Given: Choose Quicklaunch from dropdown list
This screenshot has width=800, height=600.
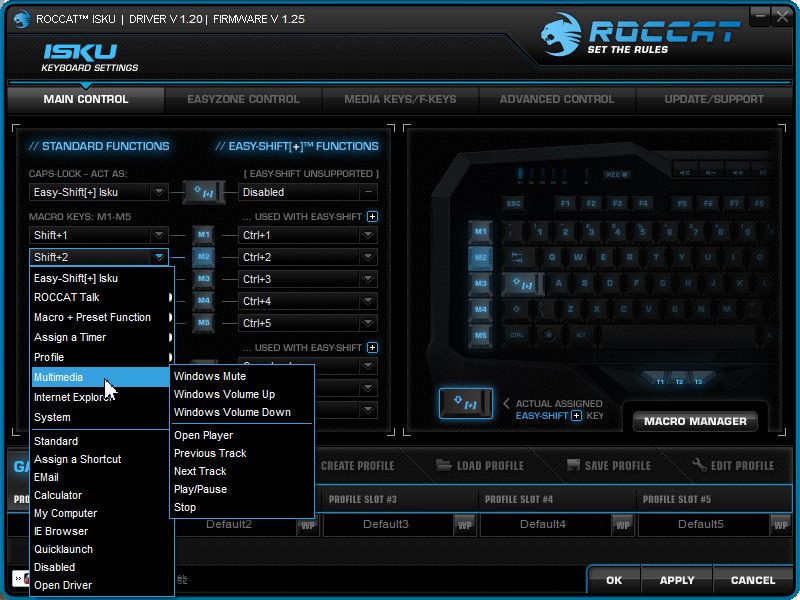Looking at the screenshot, I should [x=102, y=549].
